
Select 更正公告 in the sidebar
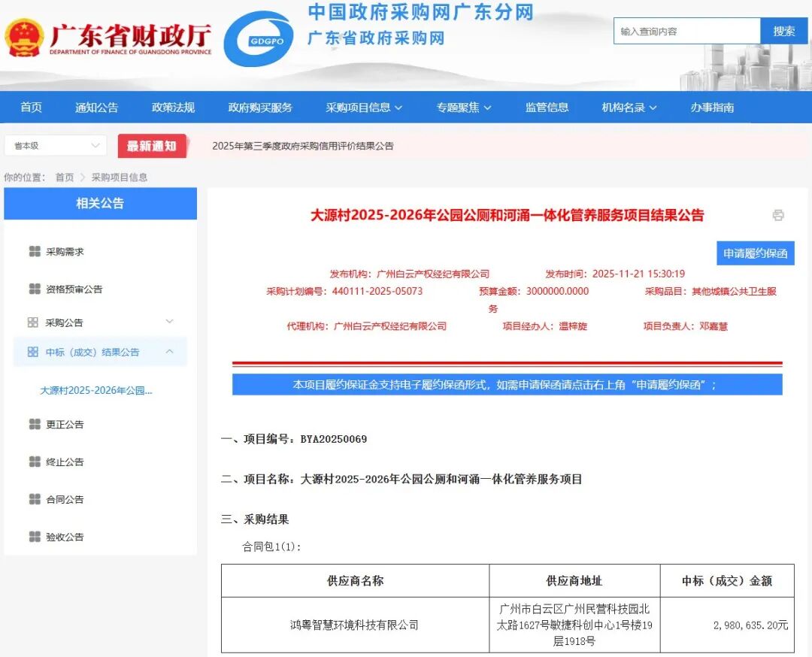(65, 425)
